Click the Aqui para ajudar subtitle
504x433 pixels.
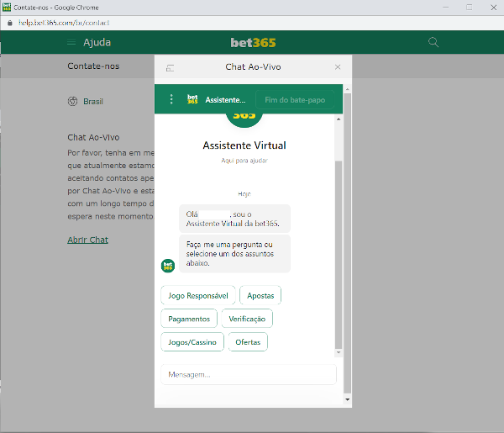pos(244,161)
